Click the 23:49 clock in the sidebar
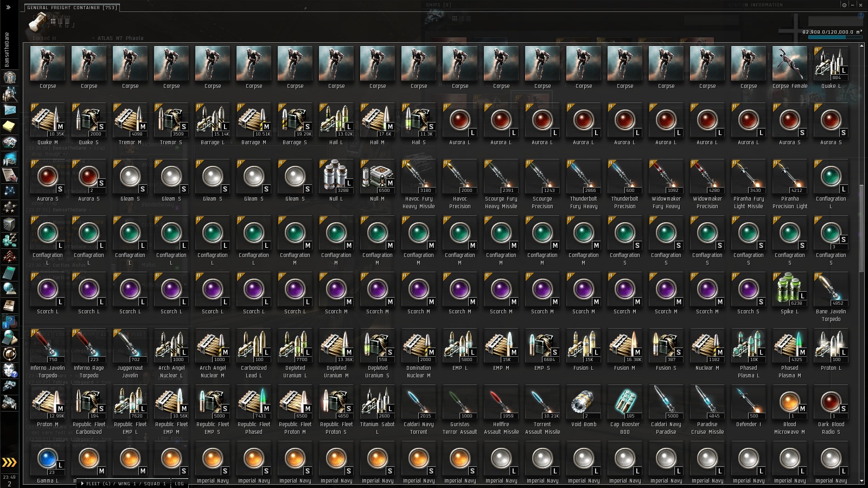The height and width of the screenshot is (488, 868). click(x=9, y=477)
